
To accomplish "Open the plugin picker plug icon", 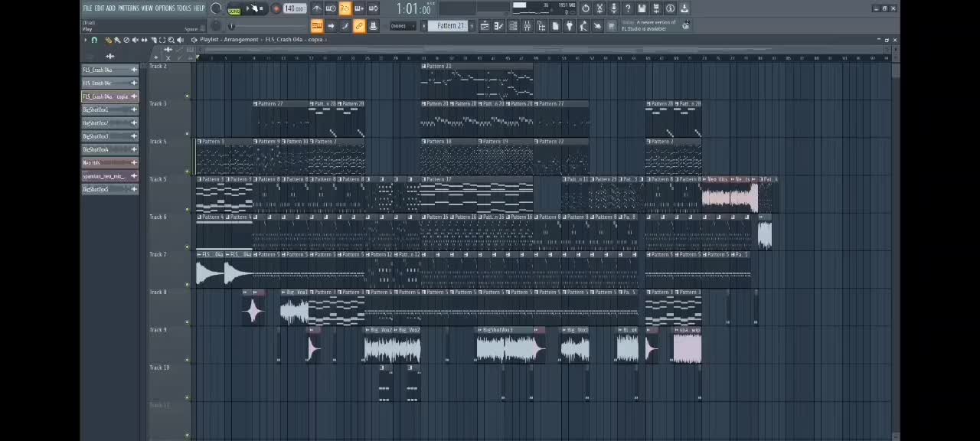I will point(569,26).
